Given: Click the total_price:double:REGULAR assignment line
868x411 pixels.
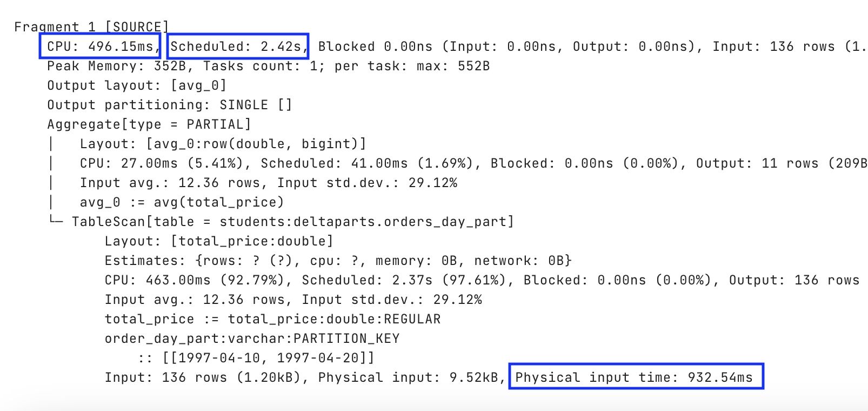Looking at the screenshot, I should (273, 319).
